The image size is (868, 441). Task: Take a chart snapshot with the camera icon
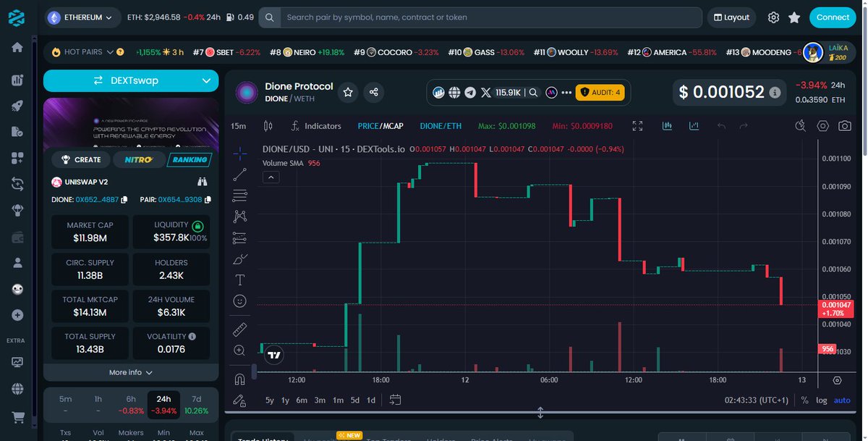pyautogui.click(x=844, y=126)
